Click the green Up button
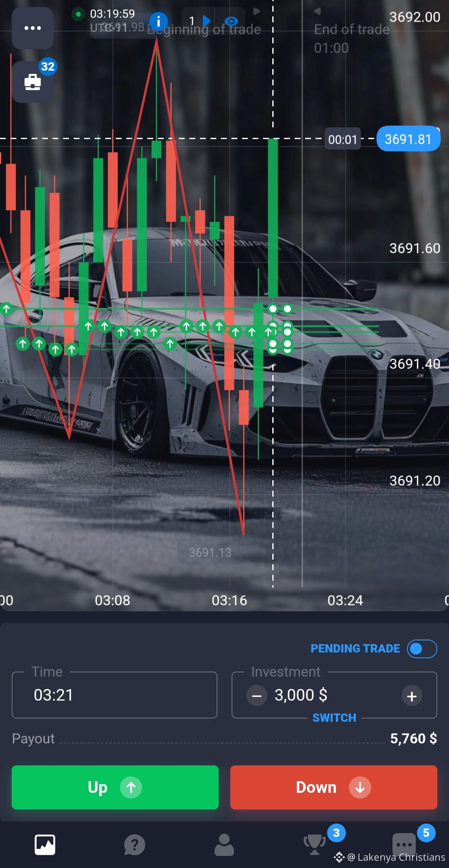 tap(115, 787)
